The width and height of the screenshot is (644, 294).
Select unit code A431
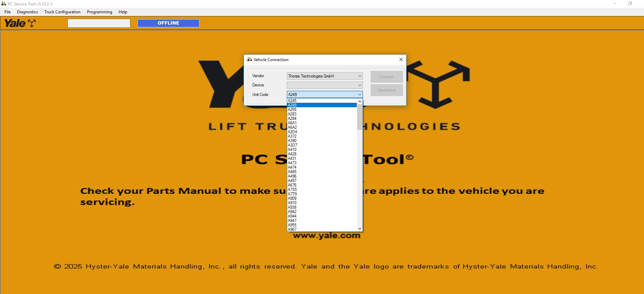point(322,158)
